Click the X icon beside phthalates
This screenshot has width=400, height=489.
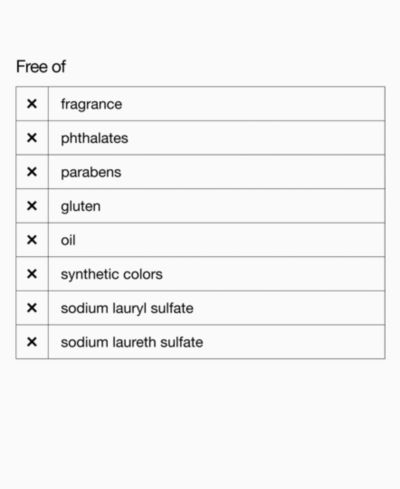(x=32, y=138)
